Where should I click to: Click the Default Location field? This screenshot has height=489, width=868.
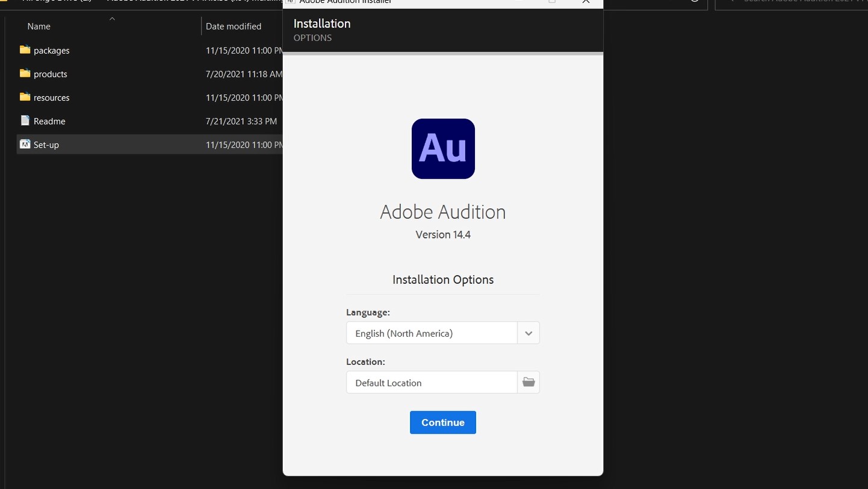pyautogui.click(x=432, y=382)
